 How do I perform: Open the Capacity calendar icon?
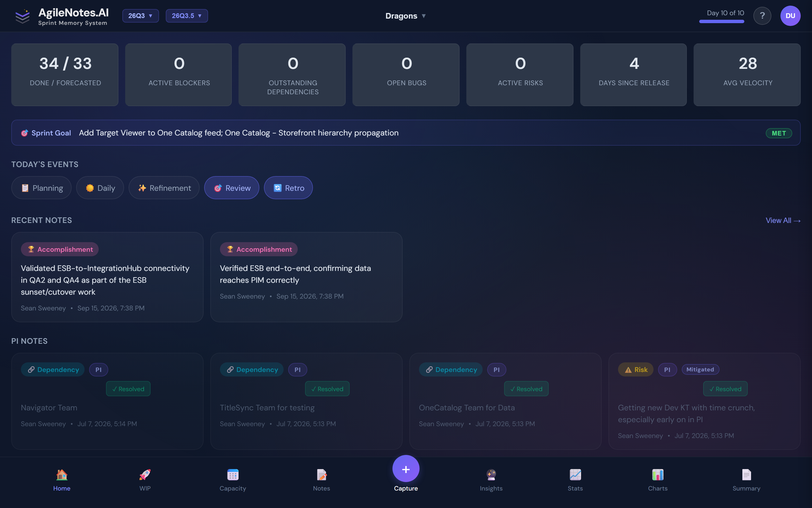233,475
